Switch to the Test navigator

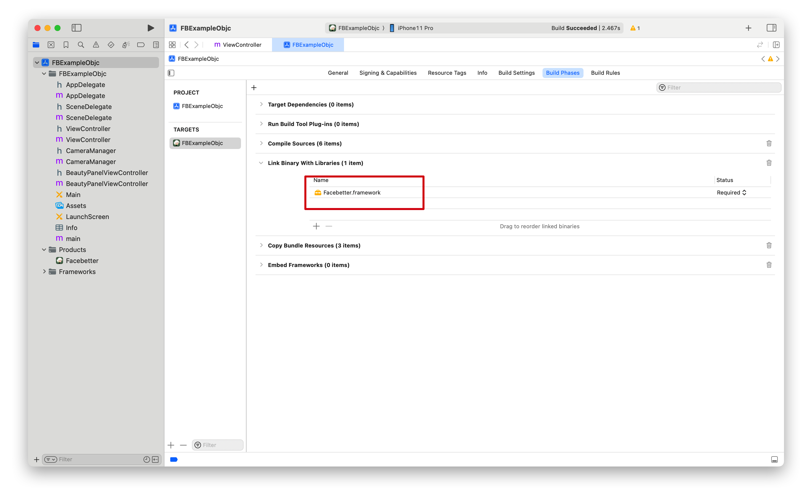111,45
